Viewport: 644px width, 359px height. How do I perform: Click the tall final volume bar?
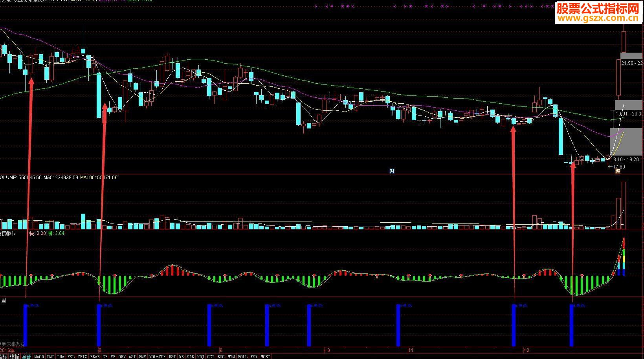click(x=624, y=206)
